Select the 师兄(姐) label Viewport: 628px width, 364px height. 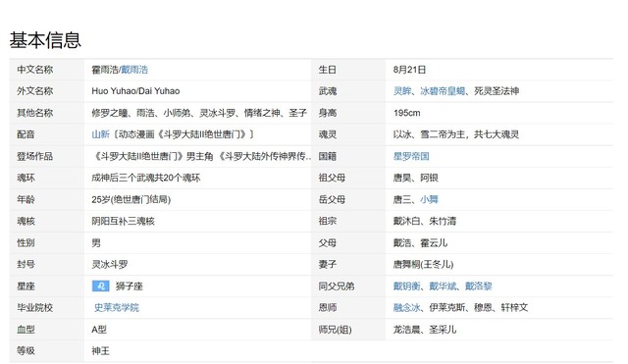coord(336,329)
